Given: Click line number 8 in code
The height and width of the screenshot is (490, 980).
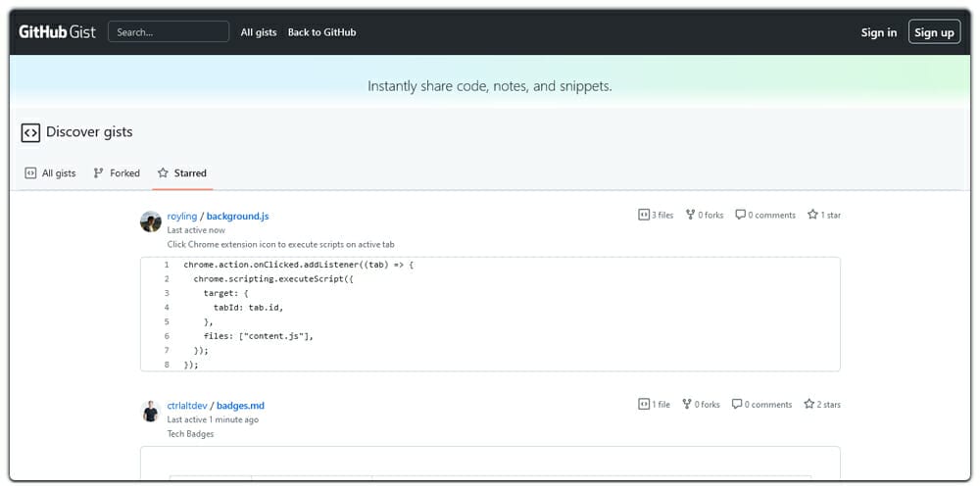Looking at the screenshot, I should pos(167,365).
